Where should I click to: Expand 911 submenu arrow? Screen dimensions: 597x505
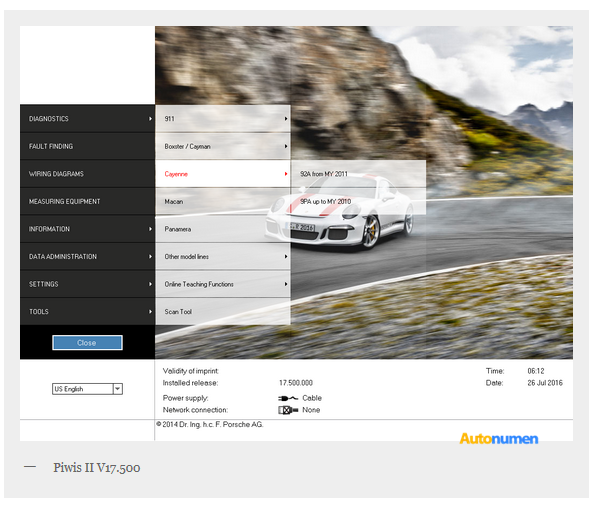point(286,119)
